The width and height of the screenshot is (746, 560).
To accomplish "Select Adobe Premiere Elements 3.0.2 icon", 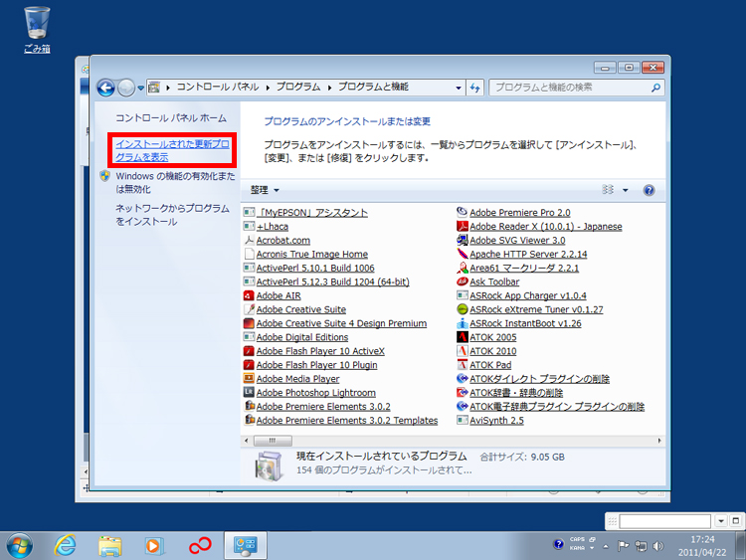I will tap(249, 406).
